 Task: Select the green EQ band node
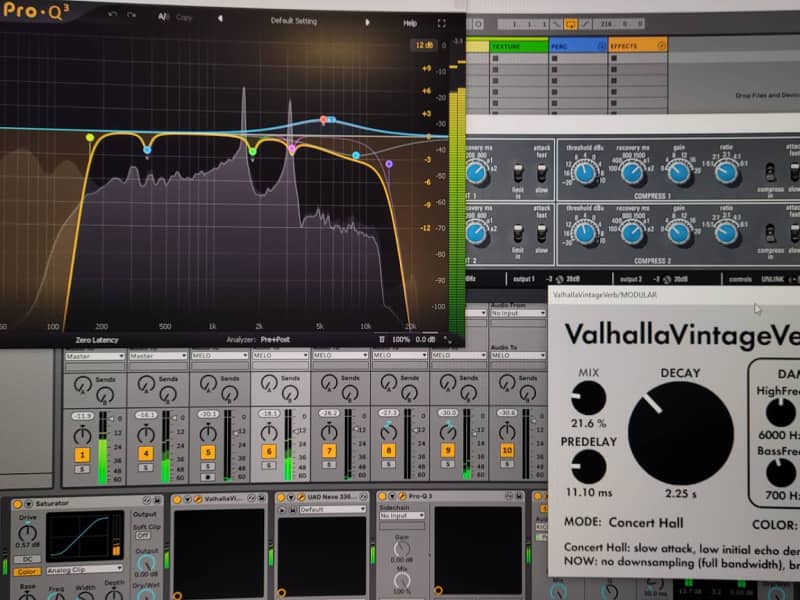253,152
